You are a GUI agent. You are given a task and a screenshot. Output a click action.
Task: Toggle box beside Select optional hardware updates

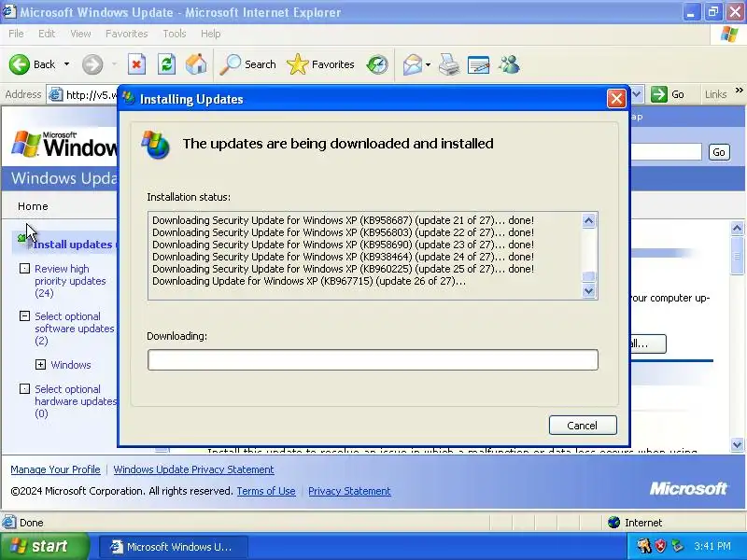[x=24, y=388]
